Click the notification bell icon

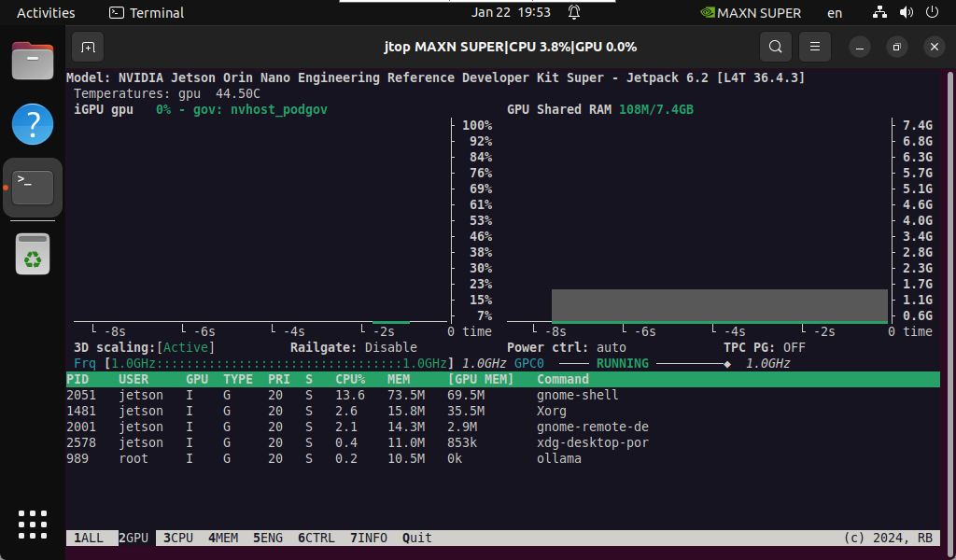tap(574, 13)
